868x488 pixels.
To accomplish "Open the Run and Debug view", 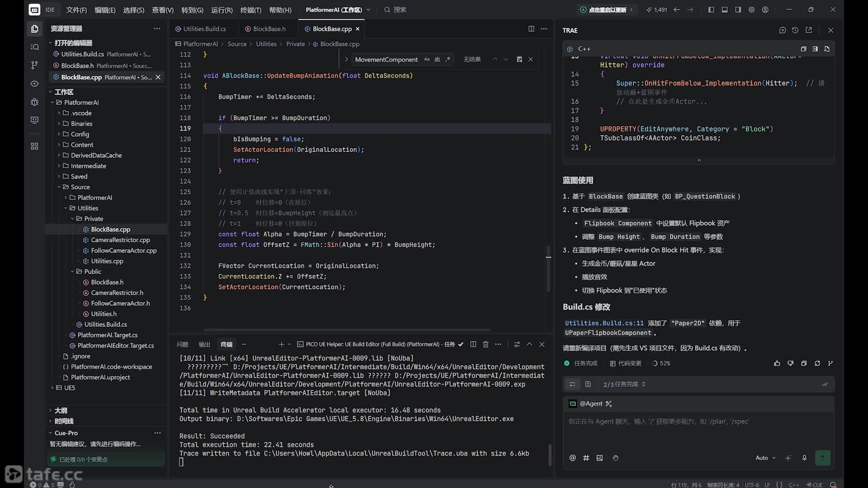I will pyautogui.click(x=34, y=102).
